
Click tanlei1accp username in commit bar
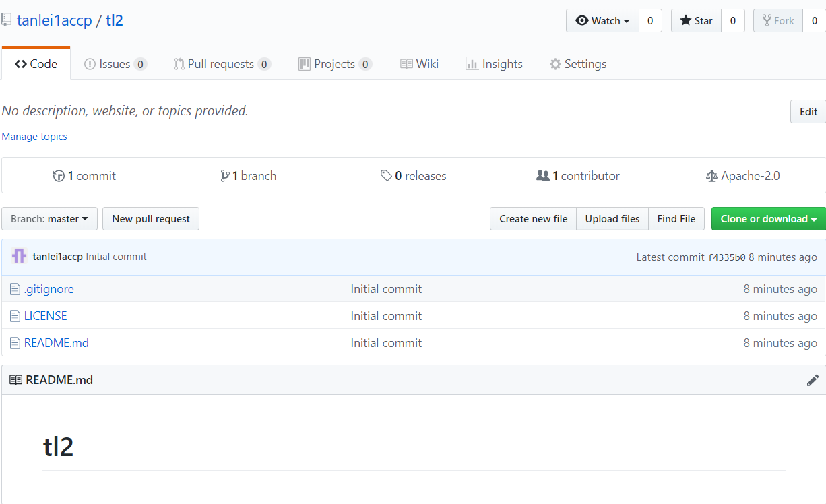click(x=57, y=257)
